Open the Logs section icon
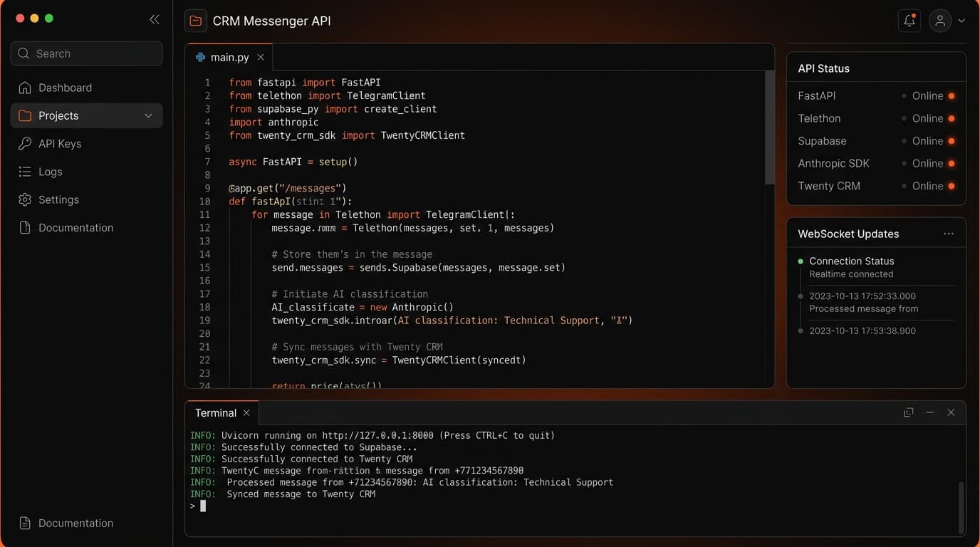The width and height of the screenshot is (980, 547). click(26, 172)
